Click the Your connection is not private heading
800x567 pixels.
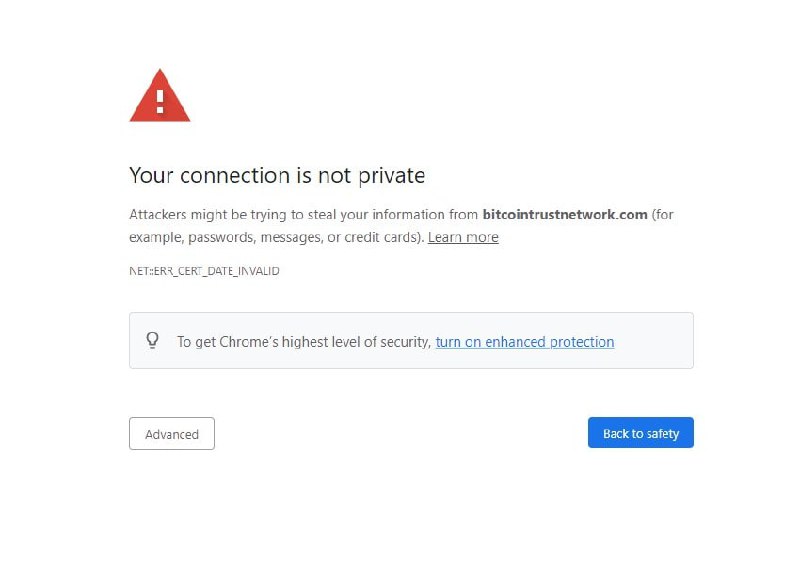click(277, 176)
